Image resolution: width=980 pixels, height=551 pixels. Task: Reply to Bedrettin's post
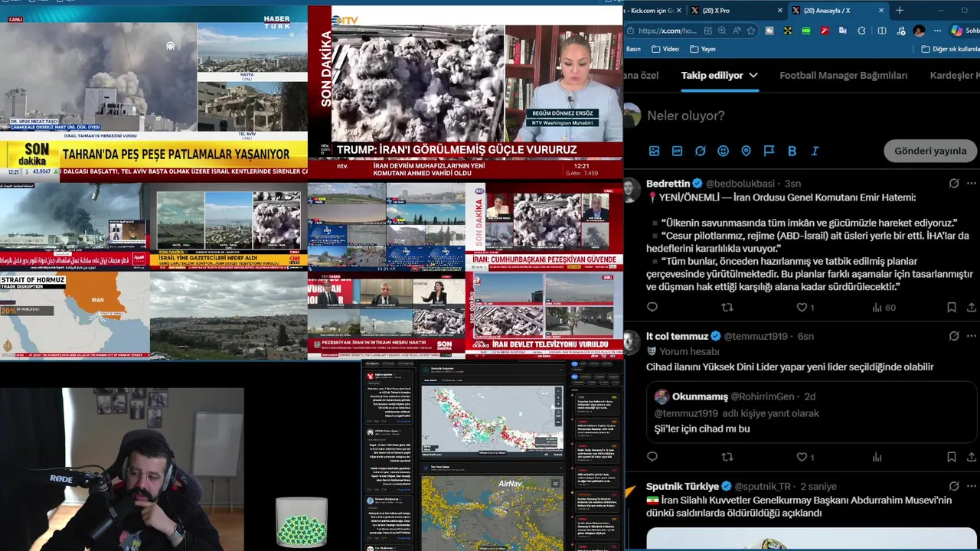tap(652, 307)
